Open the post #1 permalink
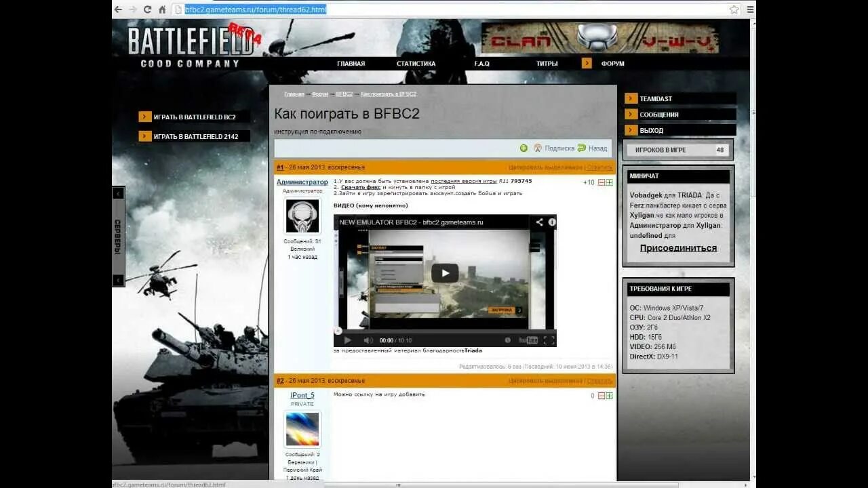 coord(279,167)
